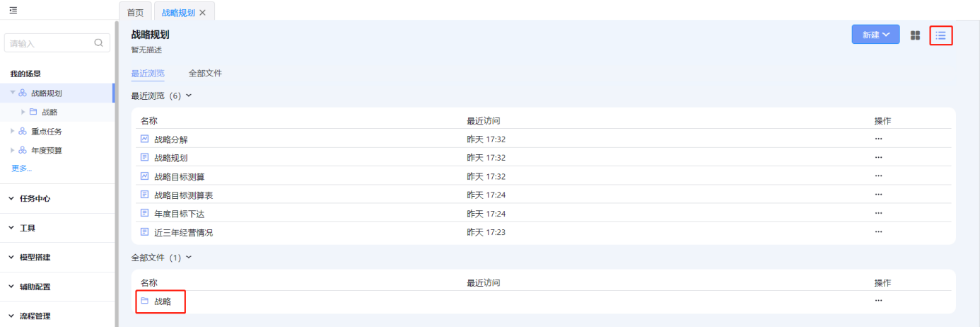Close the 战略规划 tab

[x=203, y=13]
